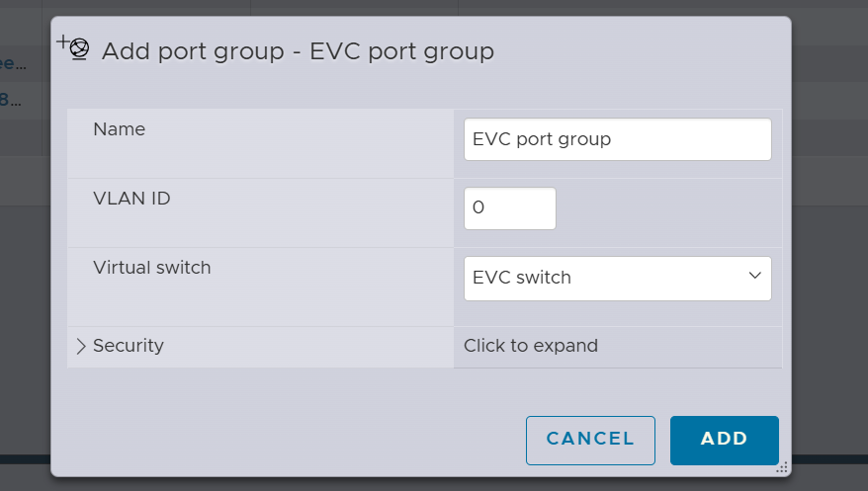
Task: Click the resize grip at dialog corner
Action: [x=783, y=468]
